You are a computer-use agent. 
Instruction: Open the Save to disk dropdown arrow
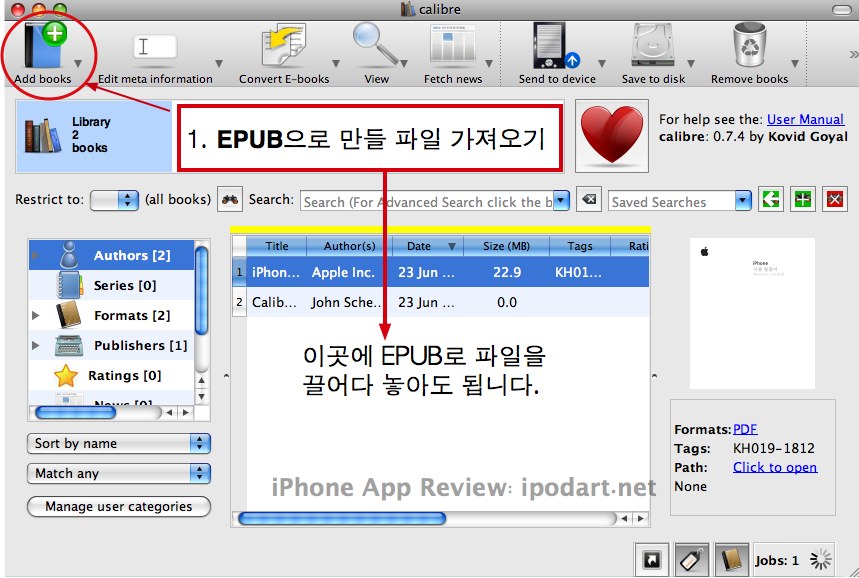click(x=691, y=63)
